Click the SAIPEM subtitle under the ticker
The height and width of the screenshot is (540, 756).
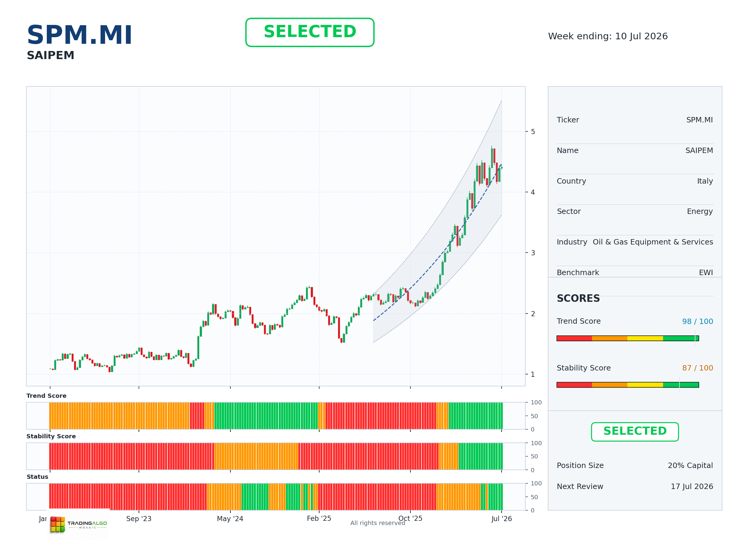point(50,55)
